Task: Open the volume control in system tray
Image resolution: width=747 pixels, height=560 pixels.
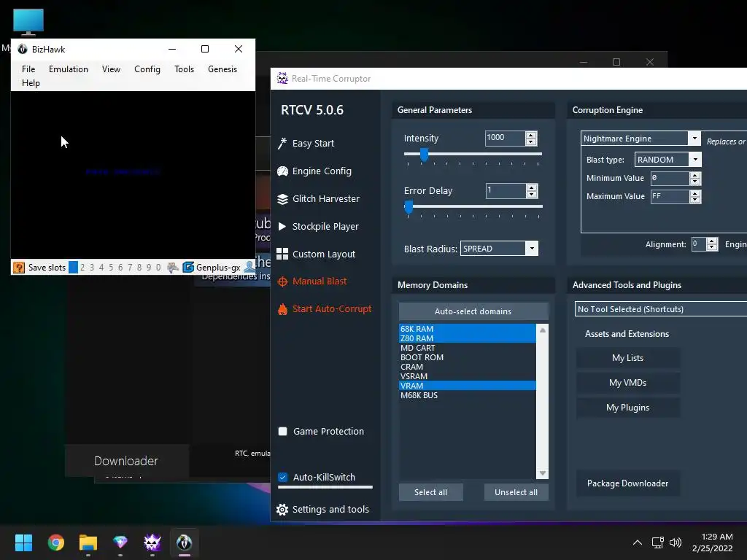Action: (676, 542)
